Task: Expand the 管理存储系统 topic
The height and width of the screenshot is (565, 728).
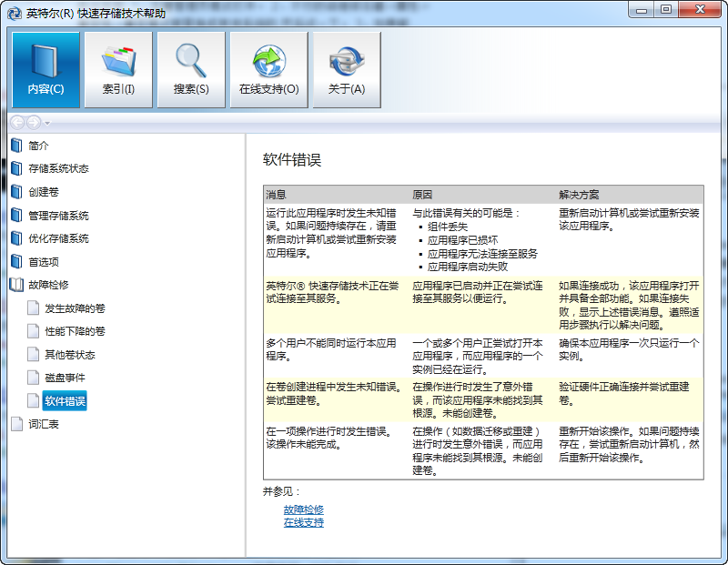Action: (x=58, y=216)
